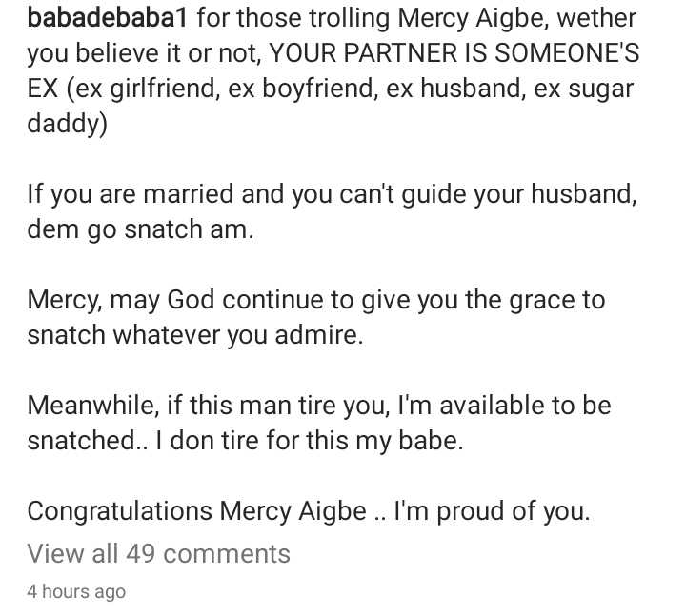The height and width of the screenshot is (616, 686).
Task: Click the 'Congratulations Mercy Aigbe' text
Action: pyautogui.click(x=196, y=511)
